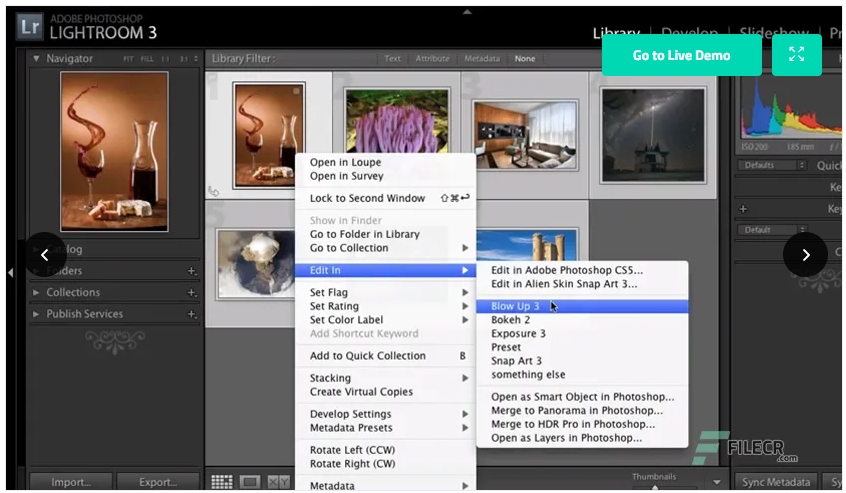Open the Set Flag submenu
846x493 pixels.
pyautogui.click(x=385, y=292)
